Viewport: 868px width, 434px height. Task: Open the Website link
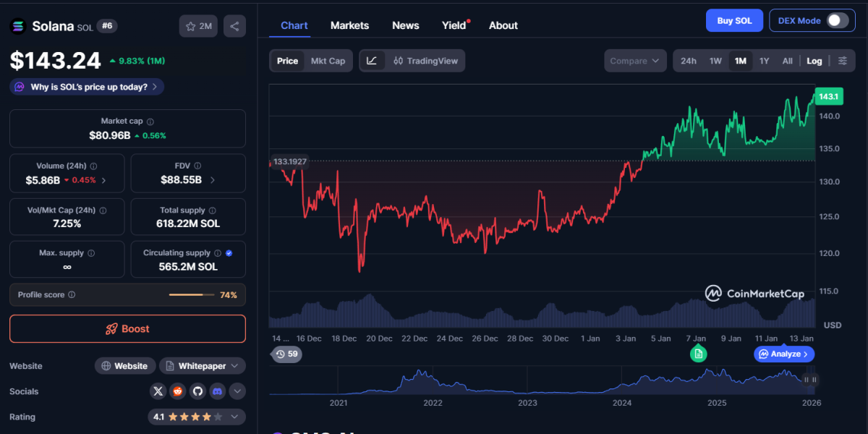pyautogui.click(x=126, y=366)
